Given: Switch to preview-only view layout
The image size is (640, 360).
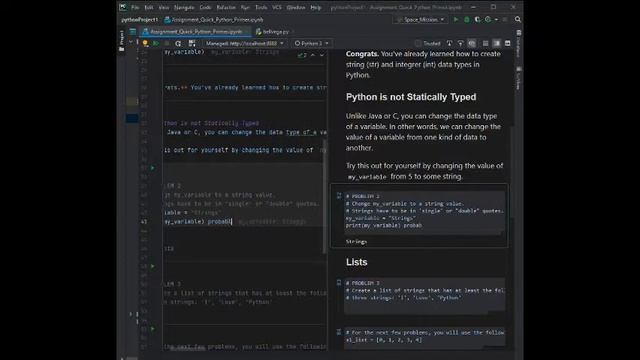Looking at the screenshot, I should pyautogui.click(x=507, y=43).
